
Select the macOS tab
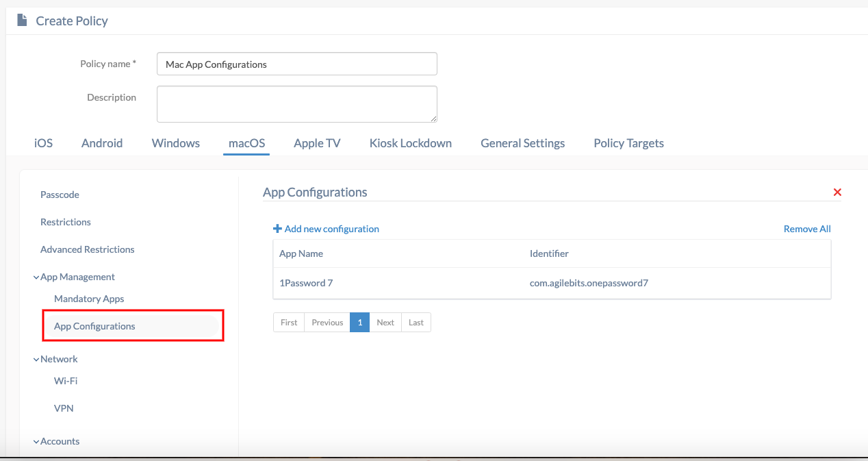pyautogui.click(x=246, y=143)
